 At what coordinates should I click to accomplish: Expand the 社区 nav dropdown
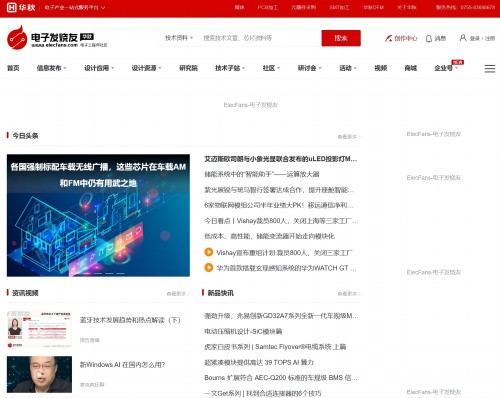271,68
